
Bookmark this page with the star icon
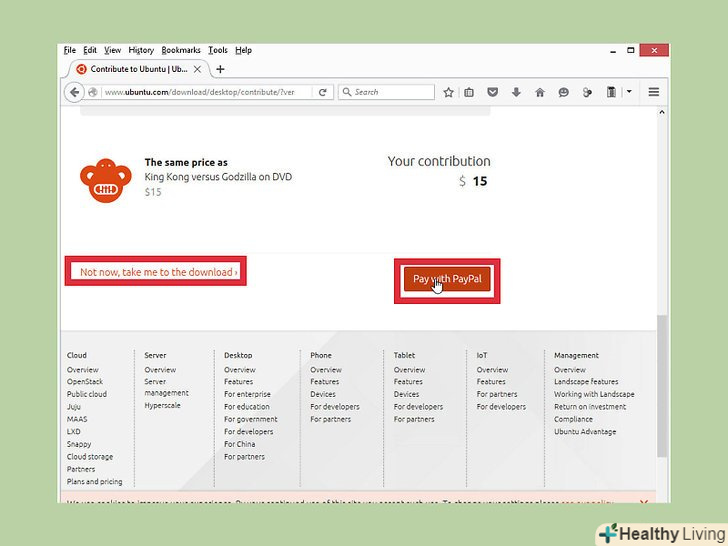(448, 92)
